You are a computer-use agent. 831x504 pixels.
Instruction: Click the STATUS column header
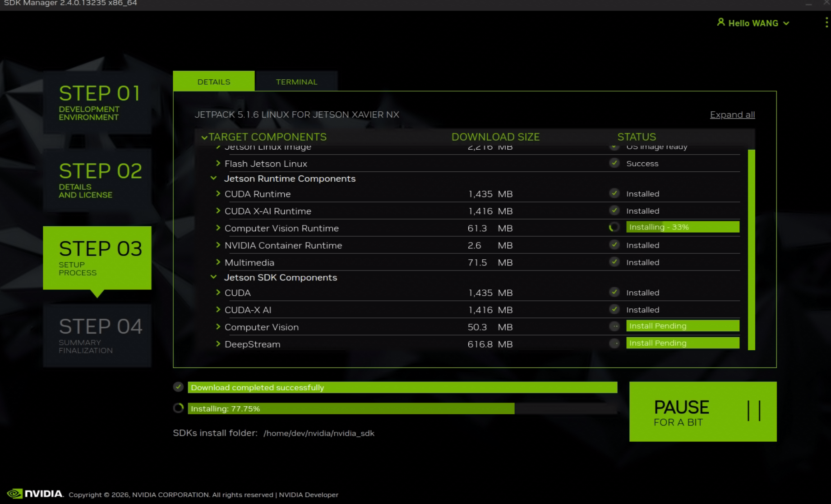[x=636, y=137]
